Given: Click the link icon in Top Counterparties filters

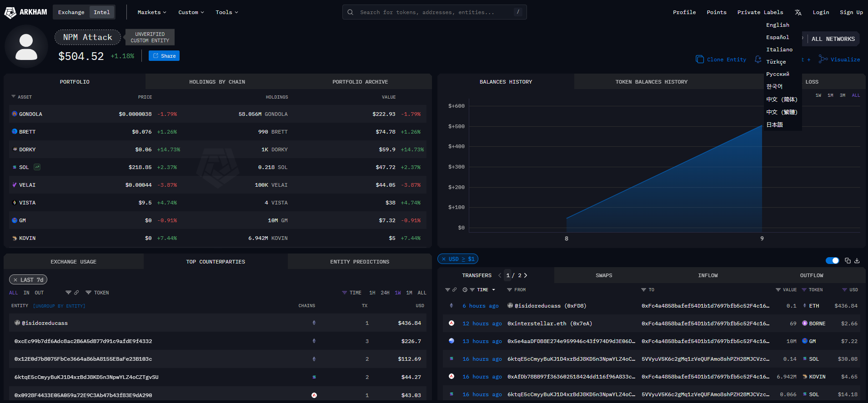Looking at the screenshot, I should pyautogui.click(x=76, y=293).
